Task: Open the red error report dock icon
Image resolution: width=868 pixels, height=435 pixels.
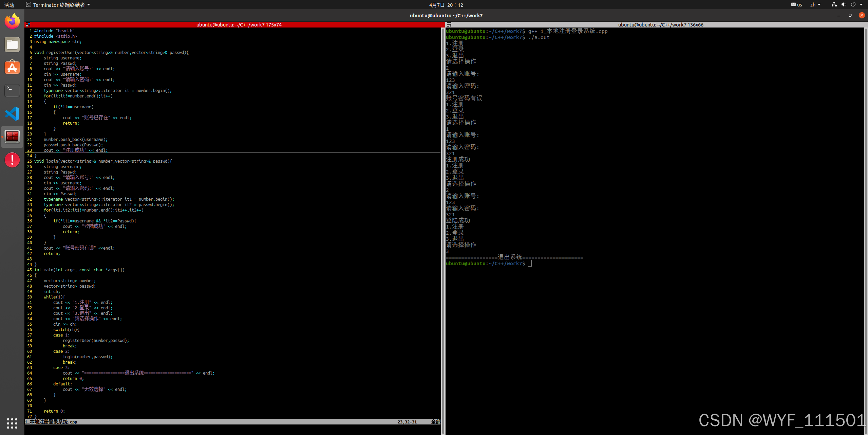Action: point(12,160)
